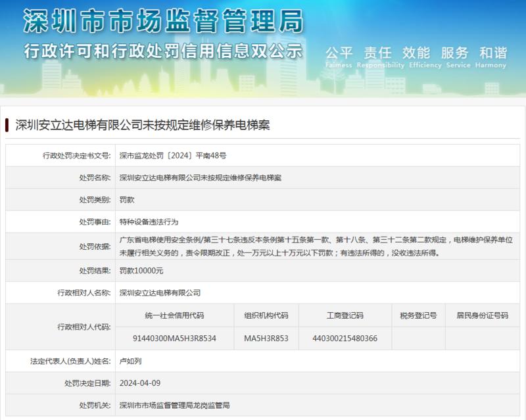526x420 pixels.
Task: Click the 处罚结果 label
Action: [95, 271]
